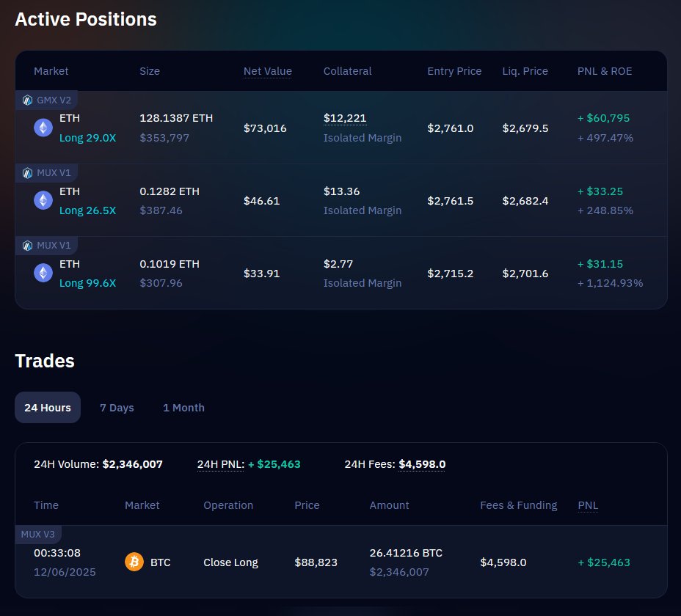Click the 0.1019 ETH size value
Viewport: 681px width, 616px height.
tap(170, 264)
